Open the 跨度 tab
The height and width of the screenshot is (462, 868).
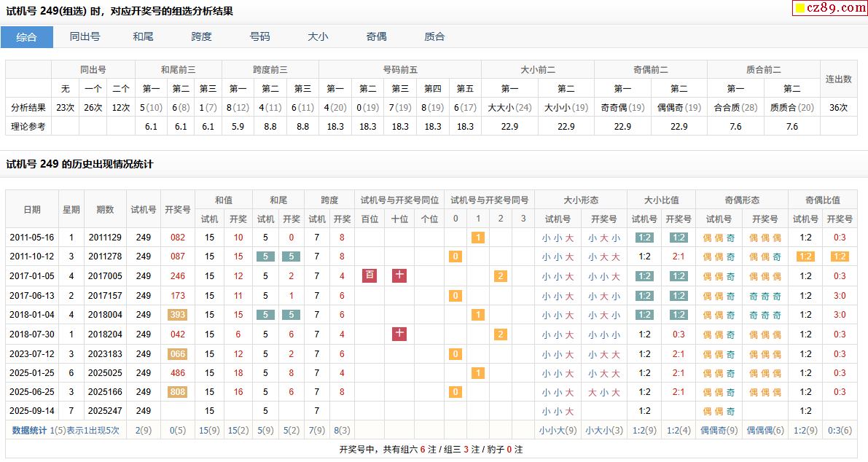click(201, 37)
